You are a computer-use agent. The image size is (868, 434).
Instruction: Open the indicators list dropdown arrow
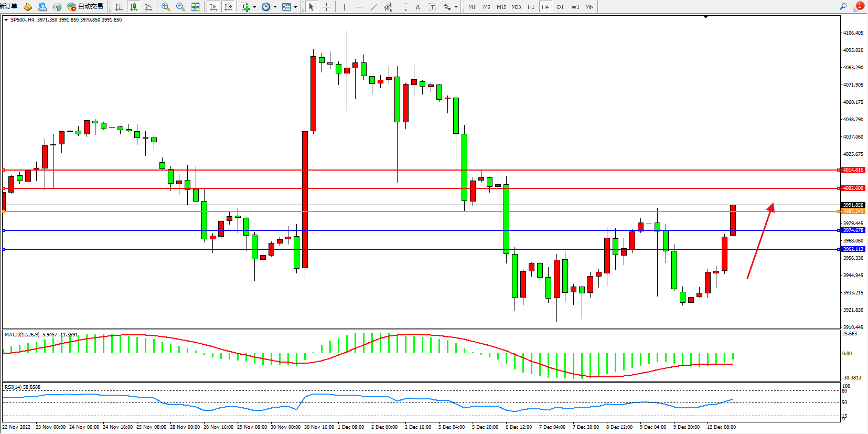(255, 7)
